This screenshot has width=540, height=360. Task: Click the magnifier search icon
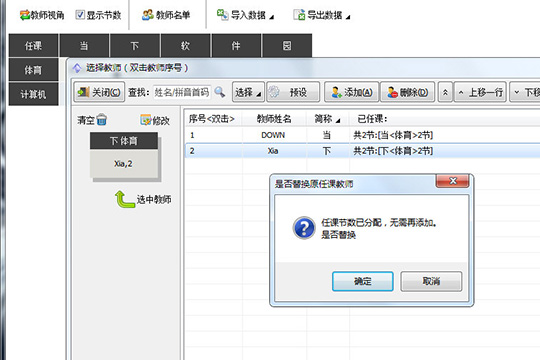(x=219, y=92)
